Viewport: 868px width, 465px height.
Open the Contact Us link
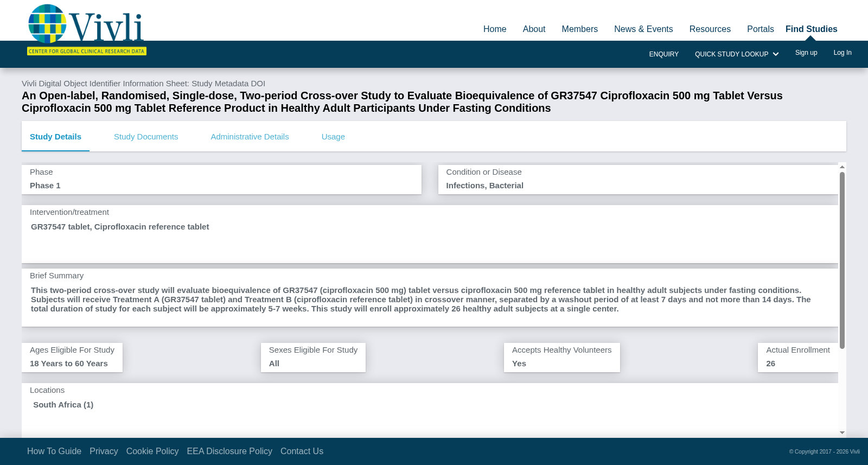tap(302, 451)
